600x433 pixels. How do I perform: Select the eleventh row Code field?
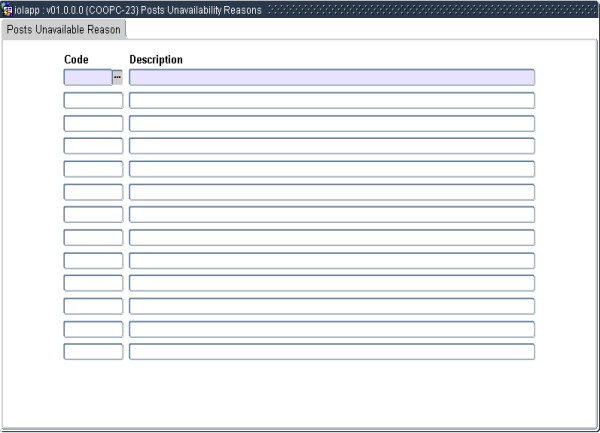click(93, 305)
